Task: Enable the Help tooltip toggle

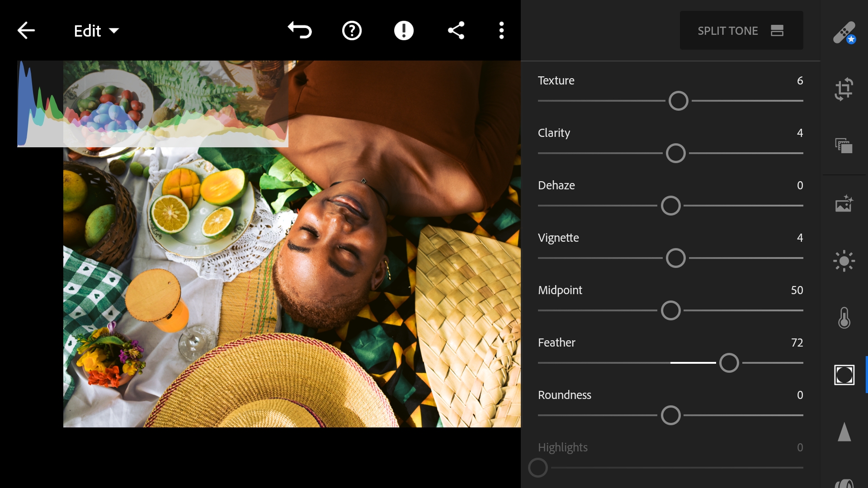Action: tap(351, 30)
